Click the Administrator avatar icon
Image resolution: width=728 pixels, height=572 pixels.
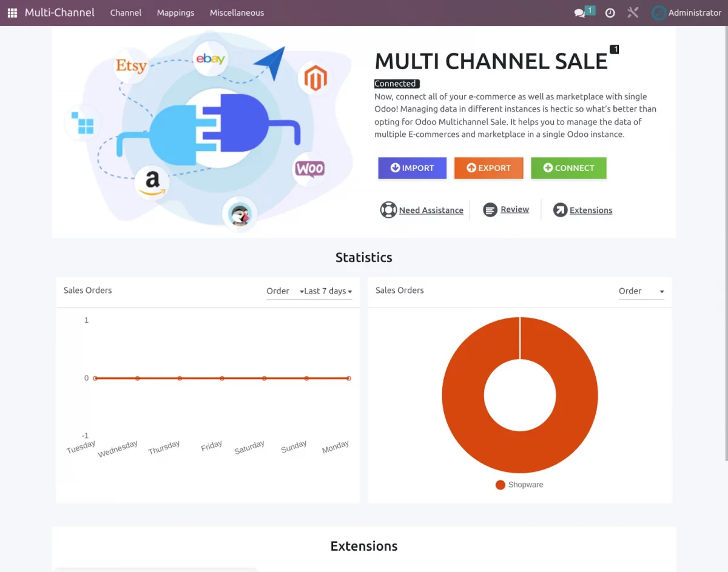point(659,13)
